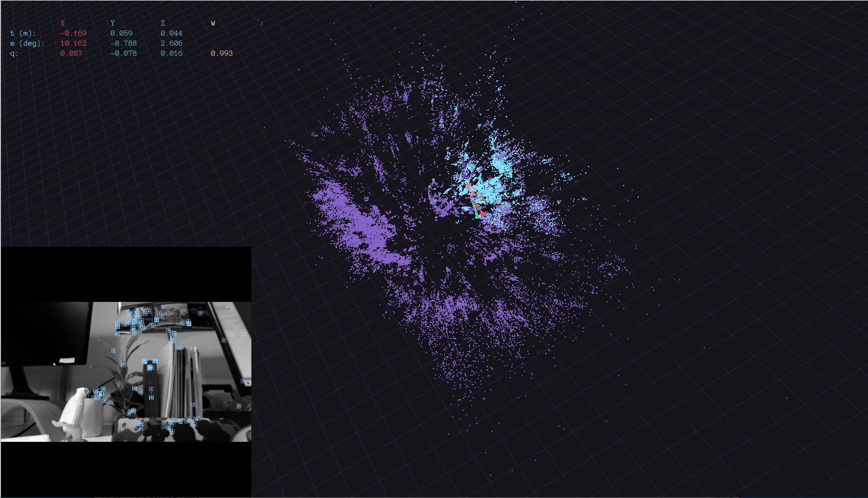Click the green Y column header
This screenshot has width=868, height=498.
tap(113, 24)
